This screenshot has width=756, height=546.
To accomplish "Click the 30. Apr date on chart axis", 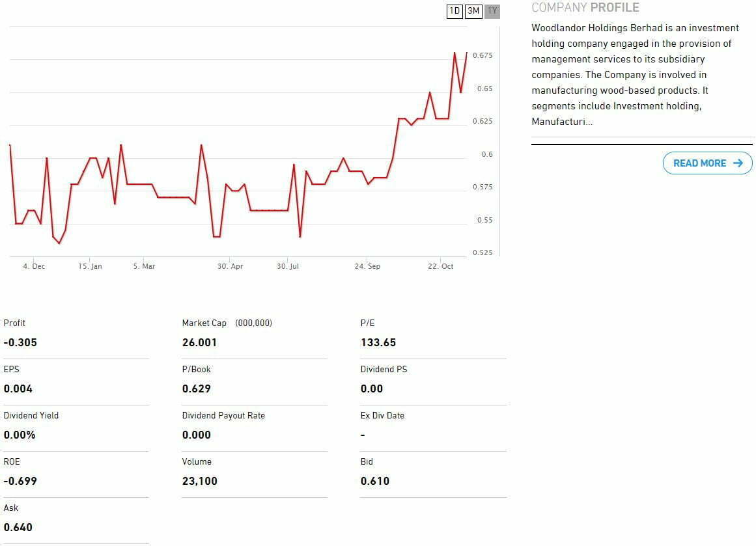I will point(231,267).
